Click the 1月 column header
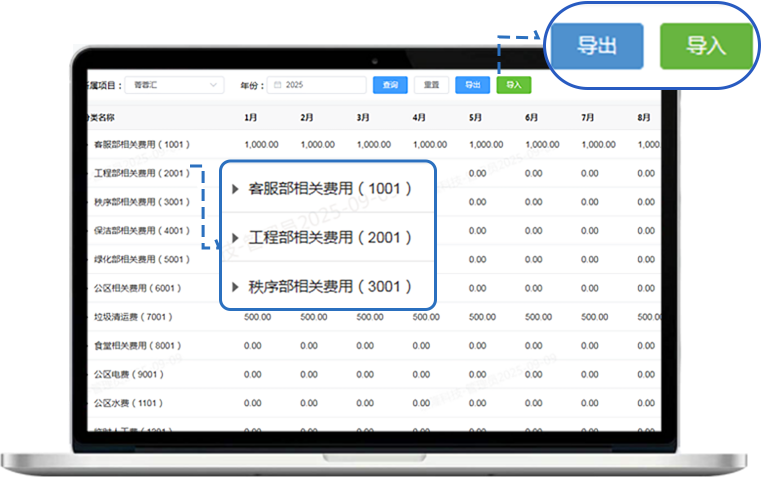 pyautogui.click(x=251, y=117)
